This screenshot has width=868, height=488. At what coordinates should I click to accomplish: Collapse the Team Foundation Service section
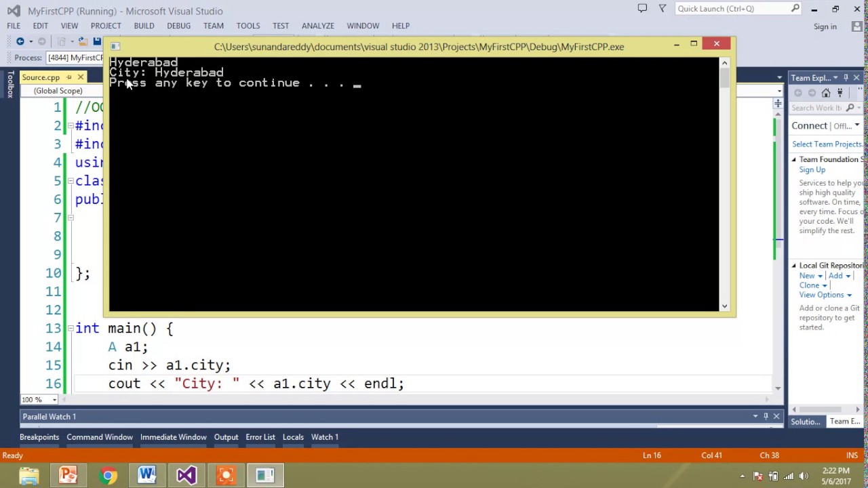(794, 160)
